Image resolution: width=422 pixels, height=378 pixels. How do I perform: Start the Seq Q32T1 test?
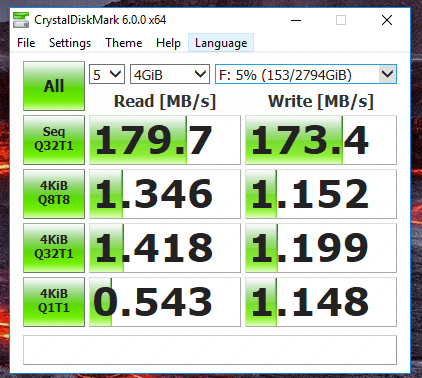54,140
